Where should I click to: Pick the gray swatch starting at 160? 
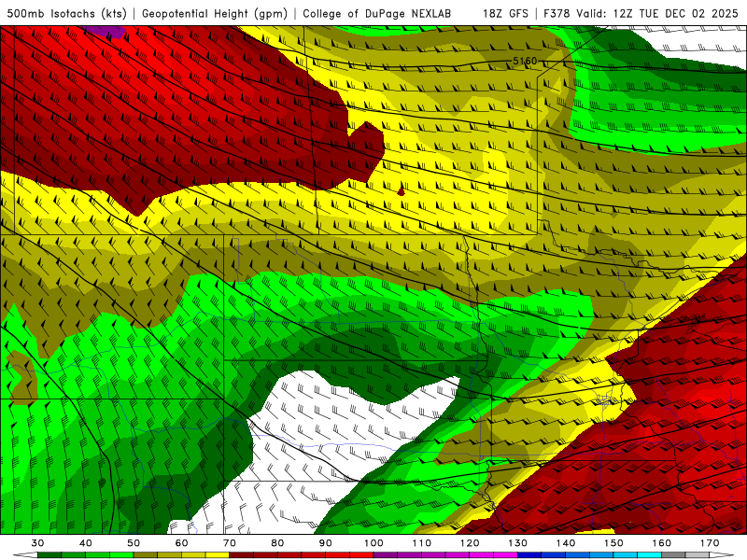(x=673, y=554)
